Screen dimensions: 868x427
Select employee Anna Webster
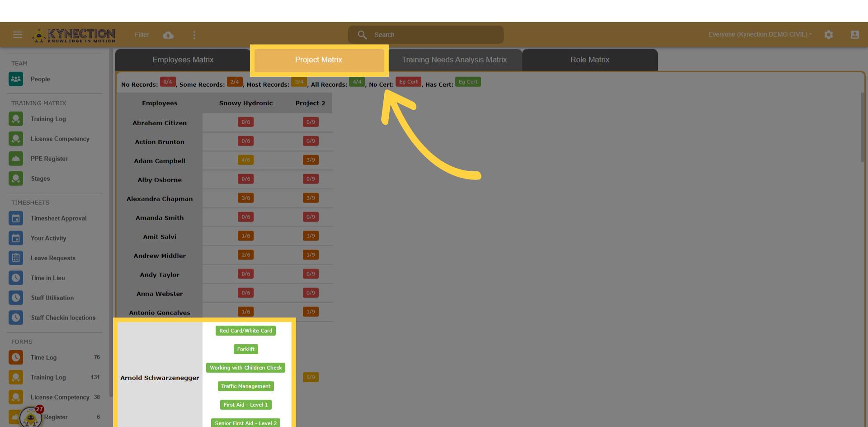tap(160, 294)
